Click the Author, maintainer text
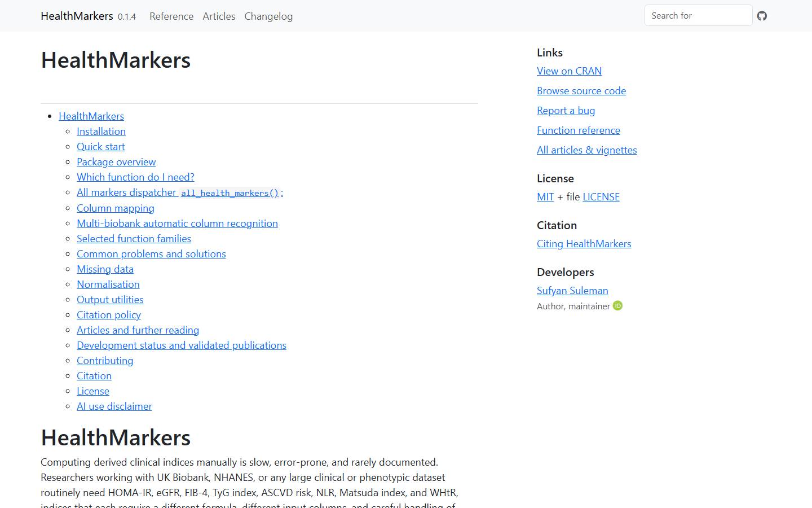 (573, 306)
